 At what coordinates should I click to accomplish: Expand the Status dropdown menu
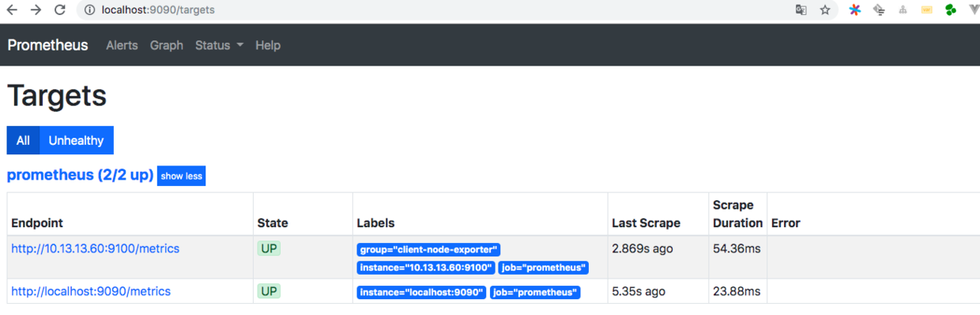coord(219,45)
